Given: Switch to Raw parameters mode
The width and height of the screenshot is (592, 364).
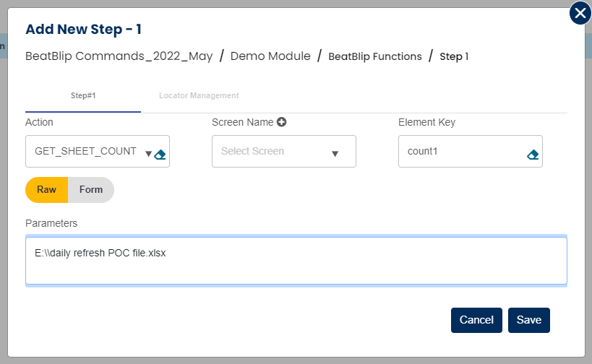Looking at the screenshot, I should click(47, 190).
